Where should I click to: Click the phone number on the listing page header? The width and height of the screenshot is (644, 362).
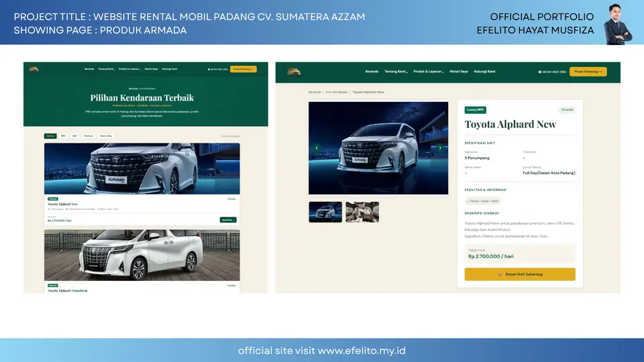217,69
